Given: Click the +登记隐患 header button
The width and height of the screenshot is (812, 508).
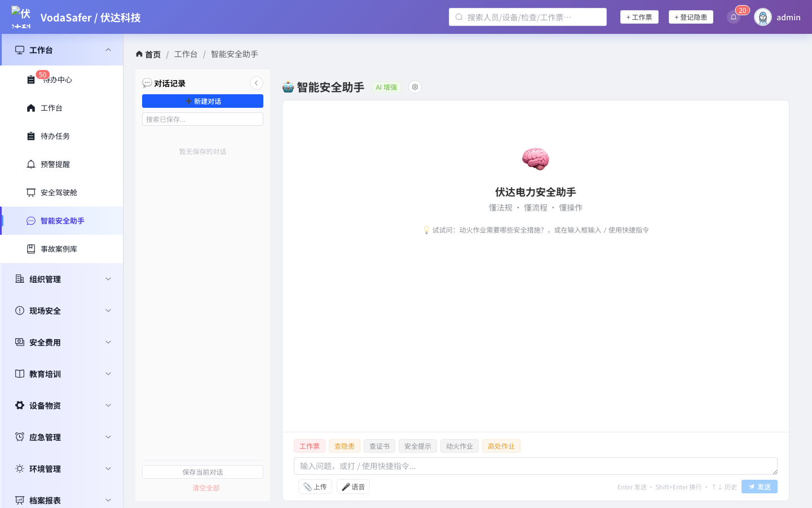Looking at the screenshot, I should tap(691, 17).
